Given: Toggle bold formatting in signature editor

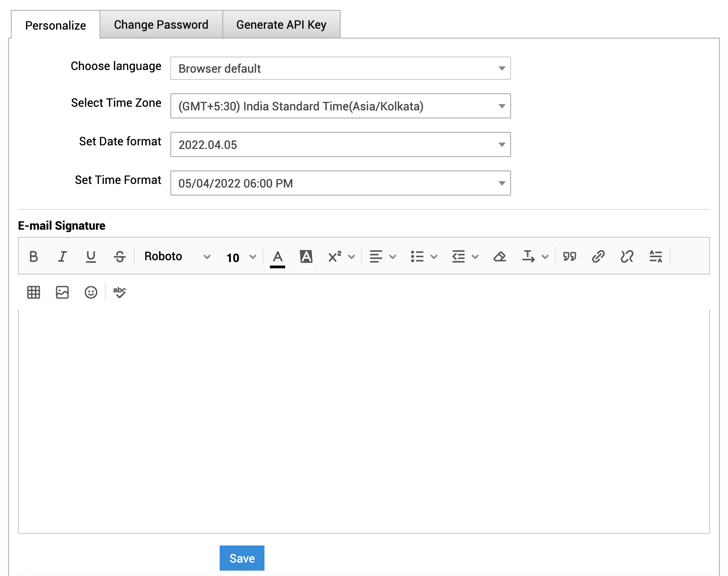Looking at the screenshot, I should click(34, 257).
